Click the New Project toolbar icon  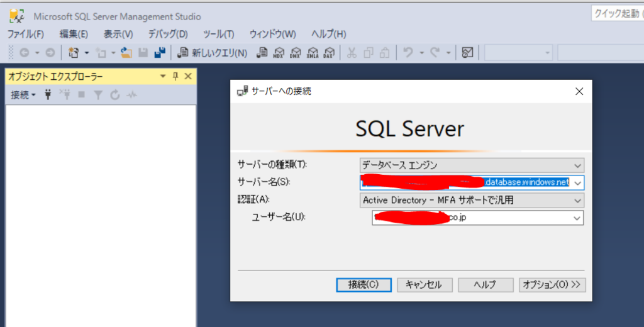pos(74,53)
